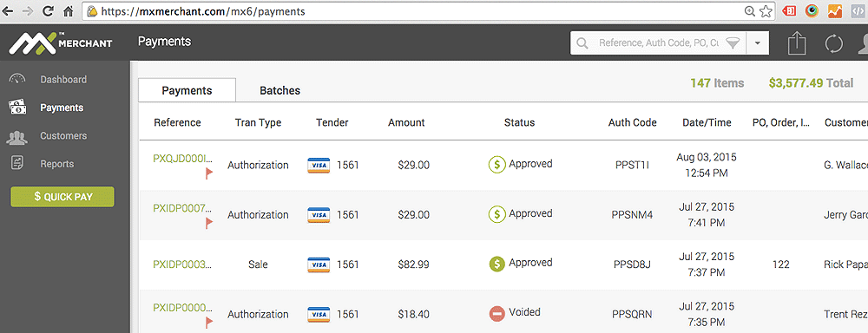The image size is (868, 333).
Task: Click the $18.40 amount cell
Action: click(x=413, y=314)
